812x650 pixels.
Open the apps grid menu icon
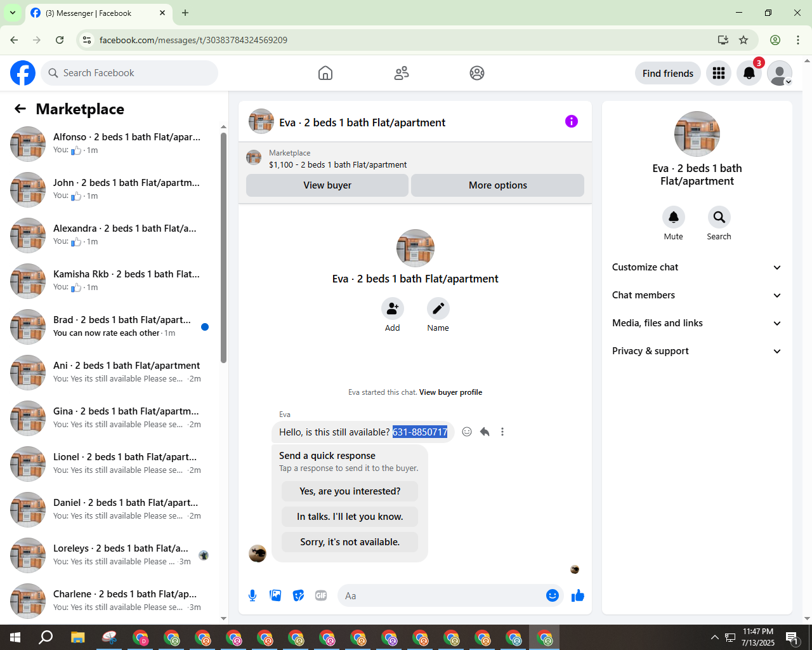(719, 73)
